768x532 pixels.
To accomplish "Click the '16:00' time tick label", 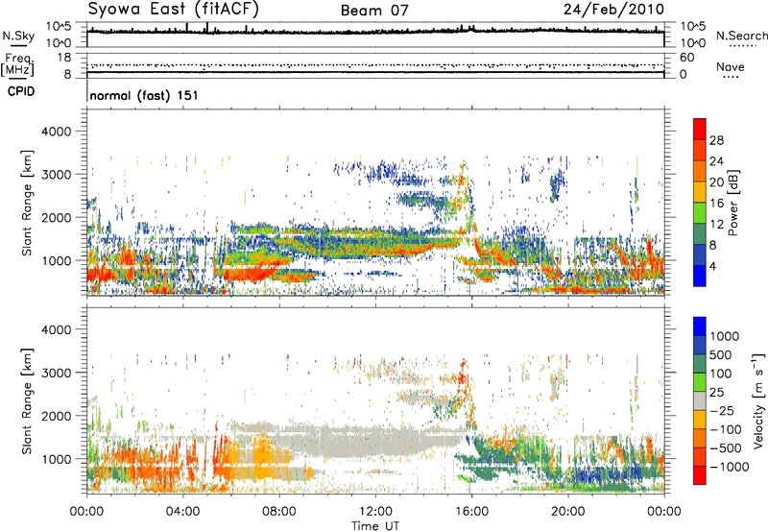I will click(471, 512).
